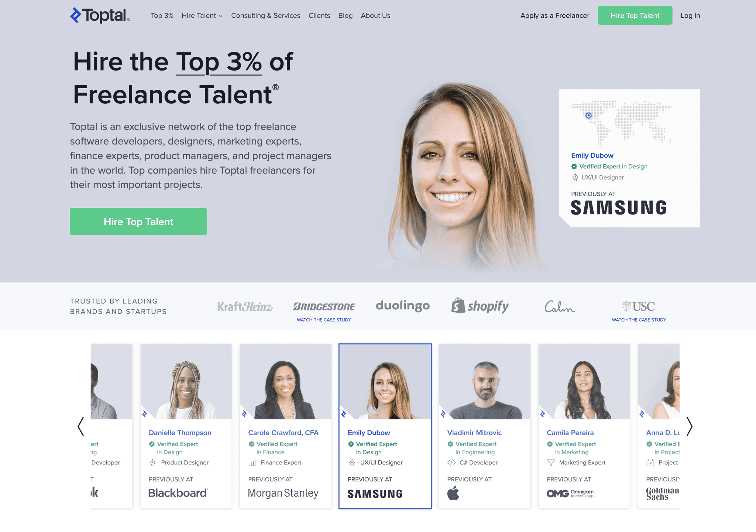Click the map location pin marker
The height and width of the screenshot is (532, 756).
[589, 116]
